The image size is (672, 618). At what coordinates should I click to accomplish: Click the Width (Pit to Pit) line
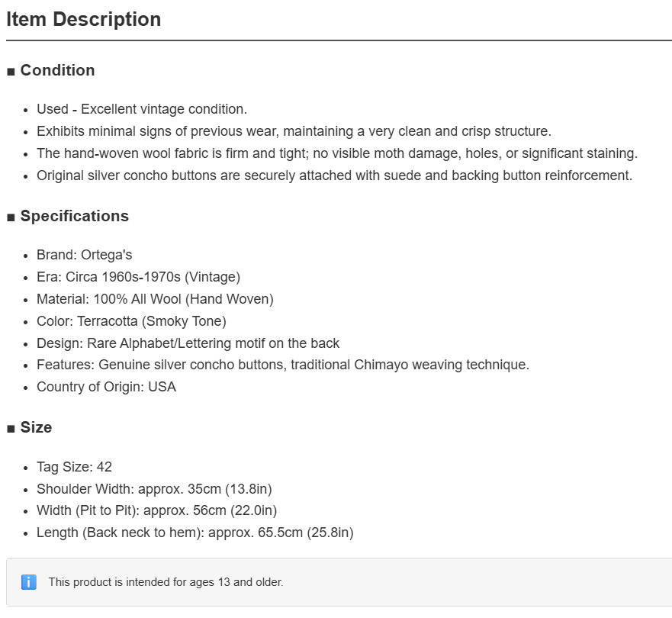pyautogui.click(x=157, y=510)
